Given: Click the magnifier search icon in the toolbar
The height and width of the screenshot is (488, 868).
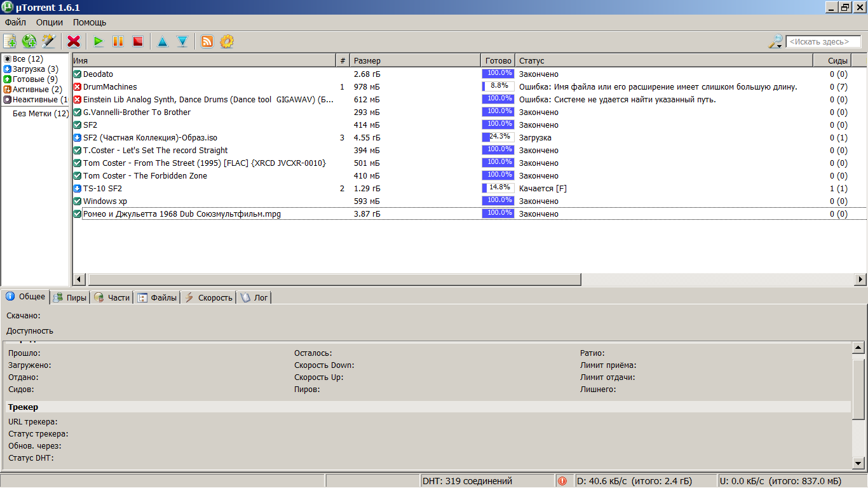Looking at the screenshot, I should [775, 41].
